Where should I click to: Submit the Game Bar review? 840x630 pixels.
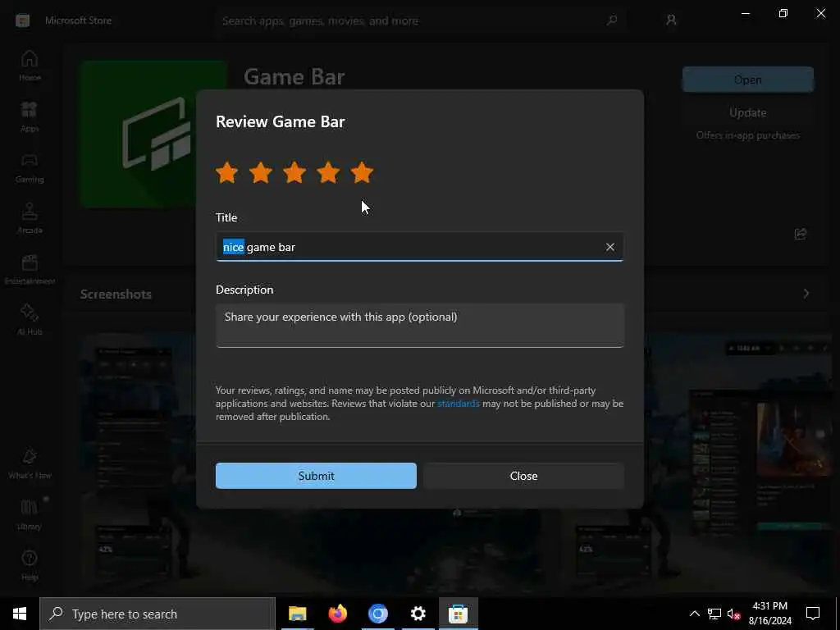pyautogui.click(x=316, y=476)
